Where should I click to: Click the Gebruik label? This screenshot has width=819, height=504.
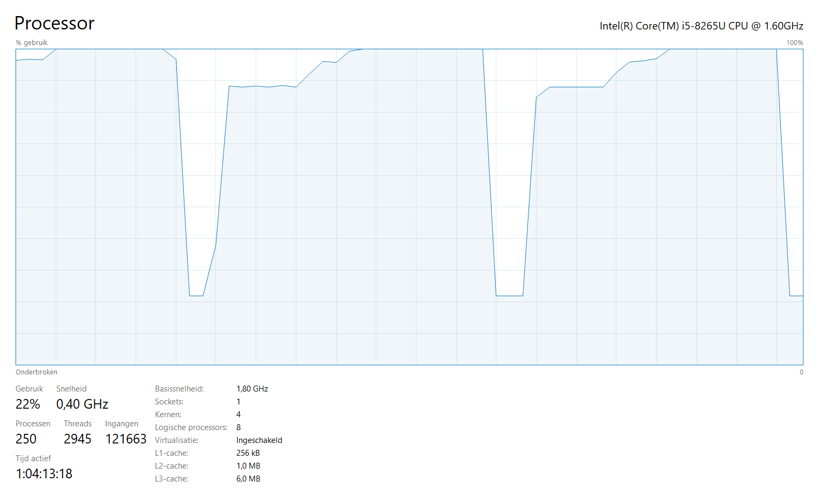[x=29, y=389]
